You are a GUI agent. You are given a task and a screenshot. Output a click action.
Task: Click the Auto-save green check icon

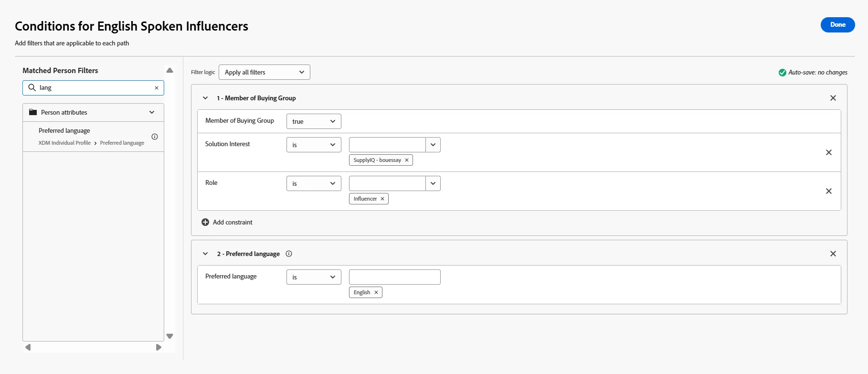coord(783,73)
